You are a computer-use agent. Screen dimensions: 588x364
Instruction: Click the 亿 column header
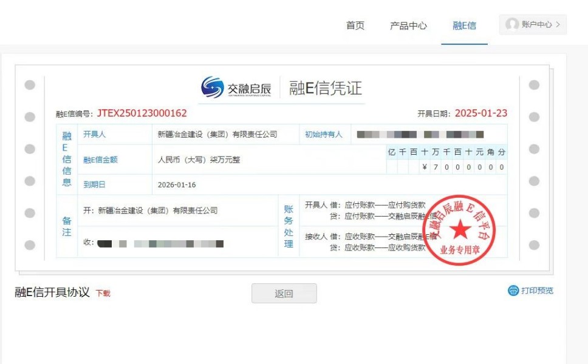tap(392, 152)
